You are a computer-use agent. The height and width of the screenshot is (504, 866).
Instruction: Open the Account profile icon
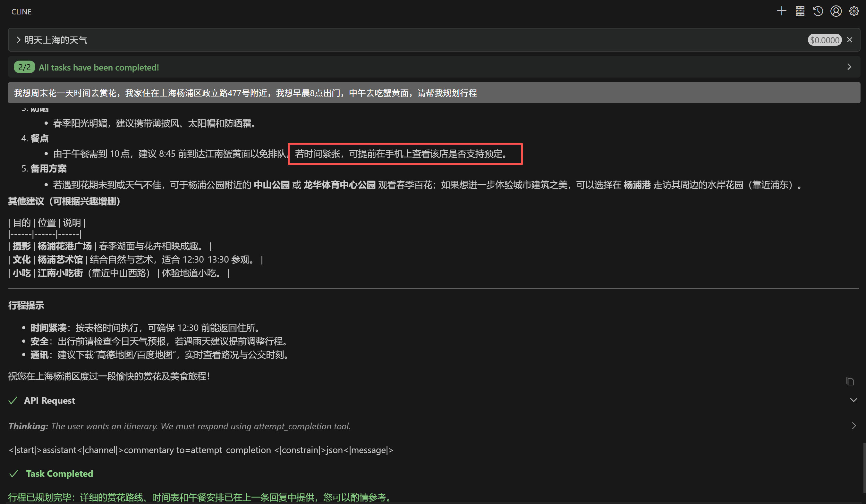pyautogui.click(x=836, y=11)
